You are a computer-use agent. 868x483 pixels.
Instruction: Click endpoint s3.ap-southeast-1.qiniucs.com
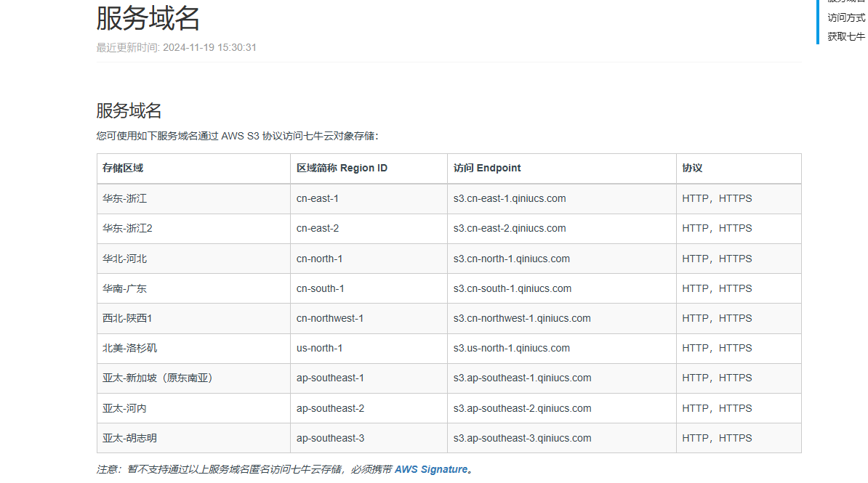pos(522,378)
